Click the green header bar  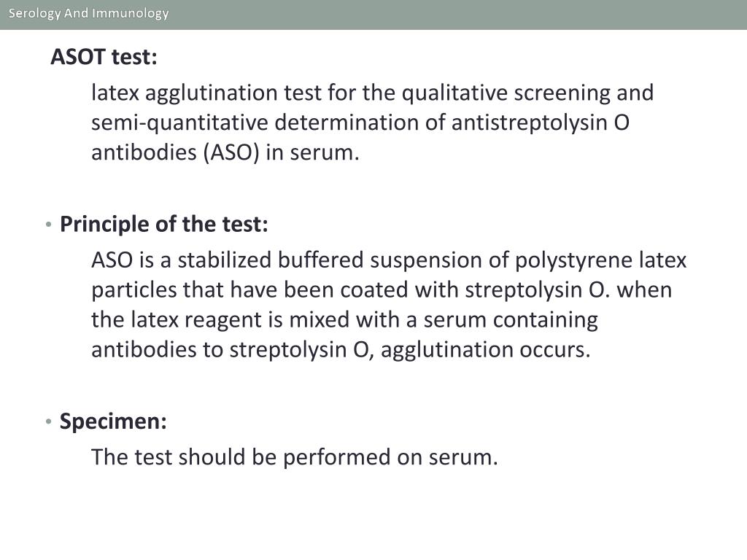click(373, 15)
